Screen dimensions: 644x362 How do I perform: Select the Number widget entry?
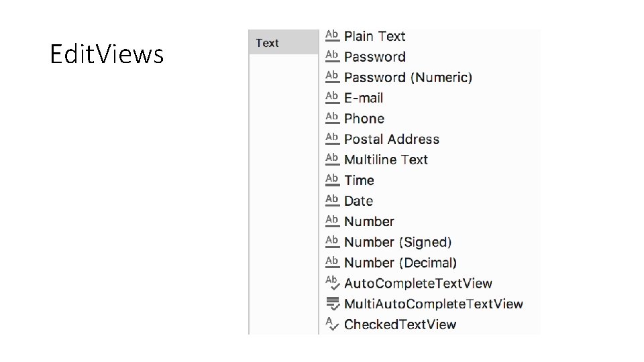[369, 222]
